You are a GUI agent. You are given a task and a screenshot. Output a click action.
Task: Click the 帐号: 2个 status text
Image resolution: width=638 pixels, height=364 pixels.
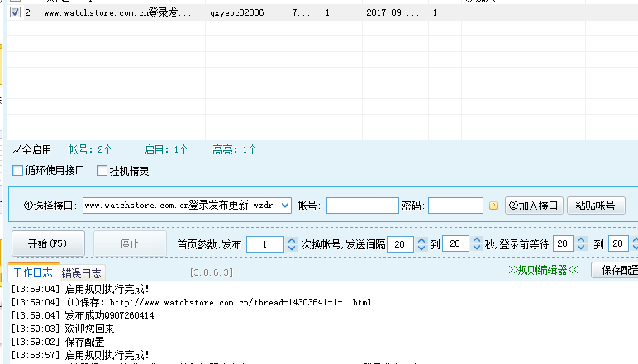point(90,150)
